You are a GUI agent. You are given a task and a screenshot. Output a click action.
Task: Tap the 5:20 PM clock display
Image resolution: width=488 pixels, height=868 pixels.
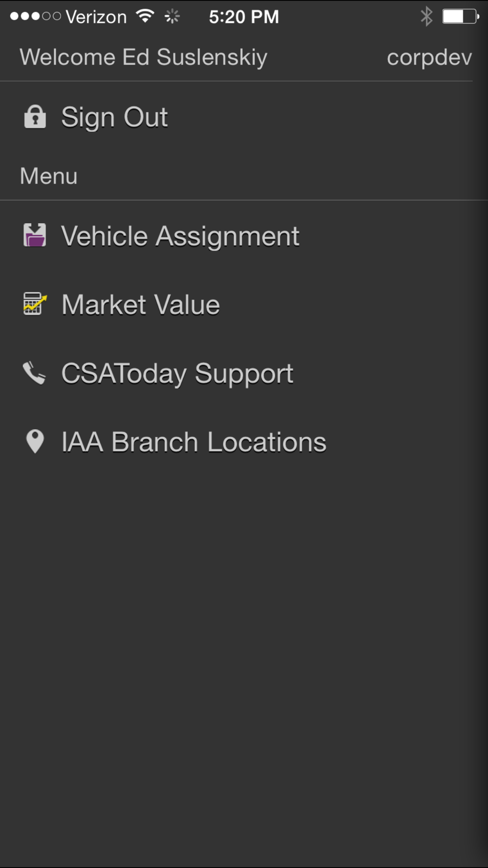point(244,17)
